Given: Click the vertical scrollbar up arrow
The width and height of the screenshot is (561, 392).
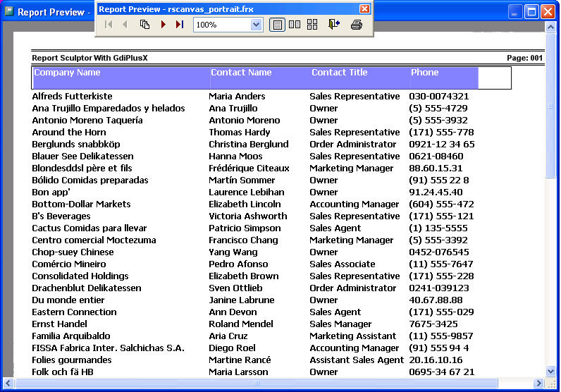Looking at the screenshot, I should coord(550,27).
